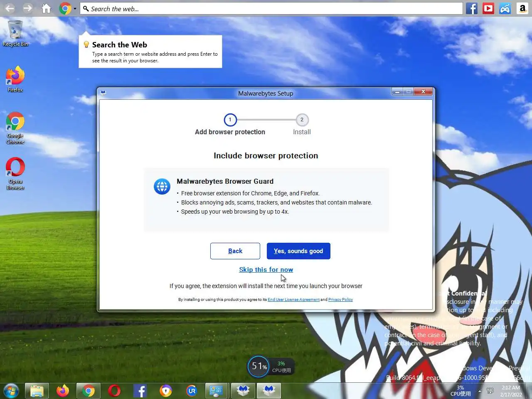This screenshot has width=532, height=399.
Task: Launch Firefox from the taskbar
Action: pos(63,391)
